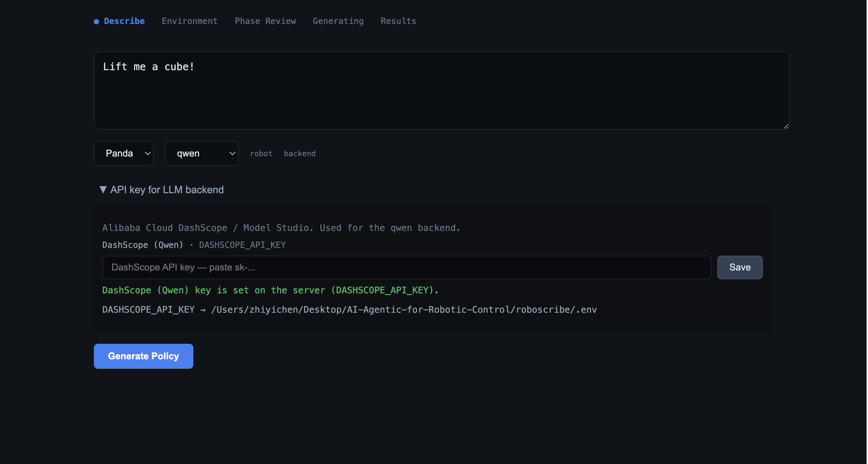Open the Panda robot dropdown
Viewport: 868px width, 464px height.
tap(123, 153)
